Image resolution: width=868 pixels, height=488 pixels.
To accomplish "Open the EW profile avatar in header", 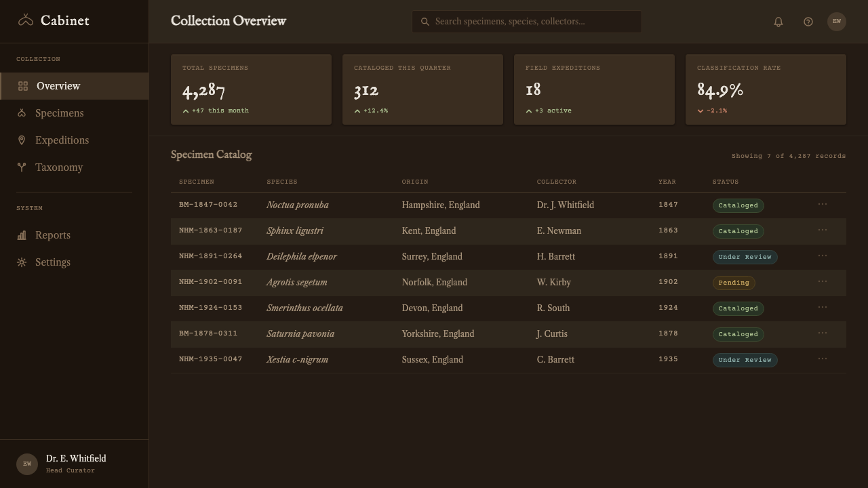I will click(837, 22).
